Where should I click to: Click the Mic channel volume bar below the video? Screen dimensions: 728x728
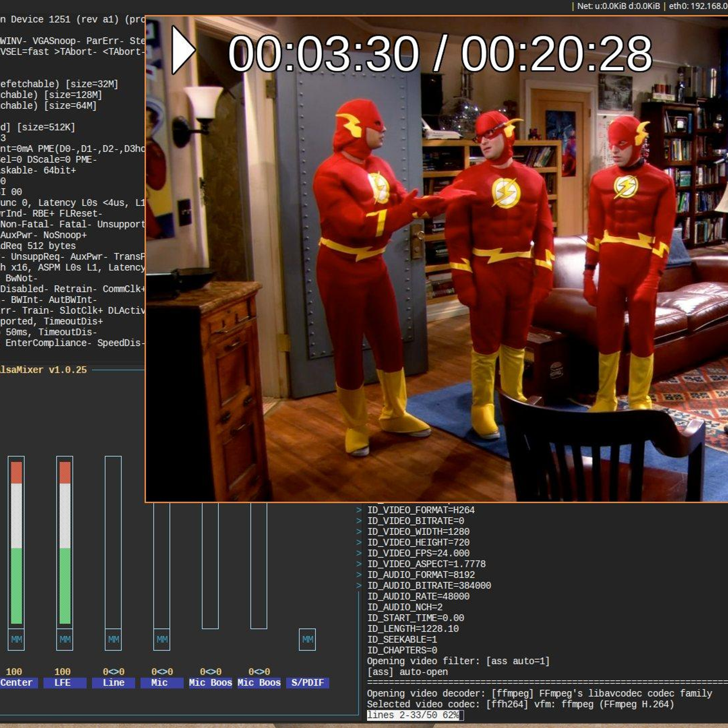(162, 566)
